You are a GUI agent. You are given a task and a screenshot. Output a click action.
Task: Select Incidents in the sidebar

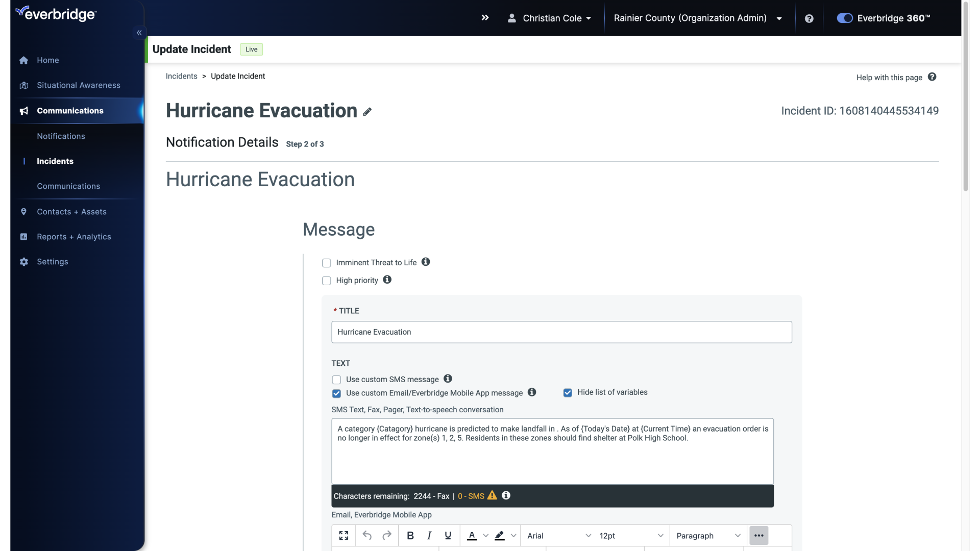click(55, 161)
